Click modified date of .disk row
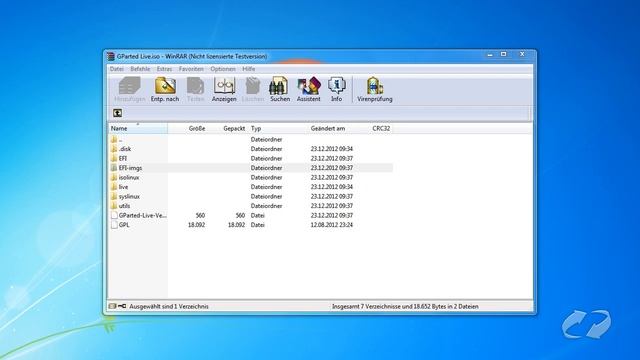 (331, 149)
